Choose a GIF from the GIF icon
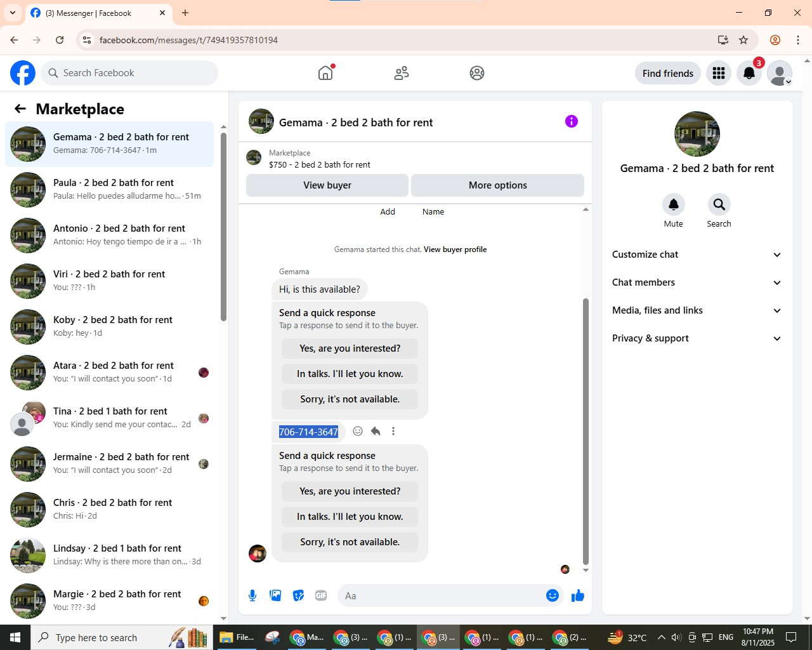This screenshot has height=650, width=812. click(321, 595)
